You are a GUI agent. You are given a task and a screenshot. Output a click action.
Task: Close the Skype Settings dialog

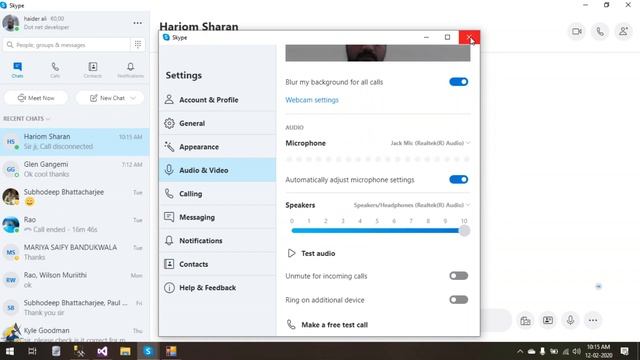(x=469, y=37)
